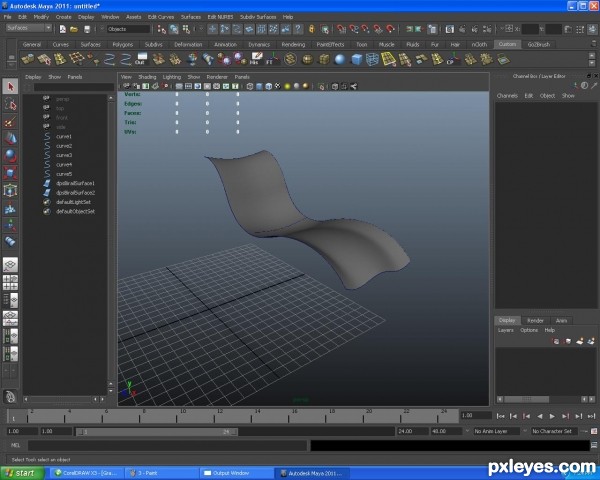Click the Hist shelf icon
The image size is (600, 480).
pyautogui.click(x=256, y=59)
